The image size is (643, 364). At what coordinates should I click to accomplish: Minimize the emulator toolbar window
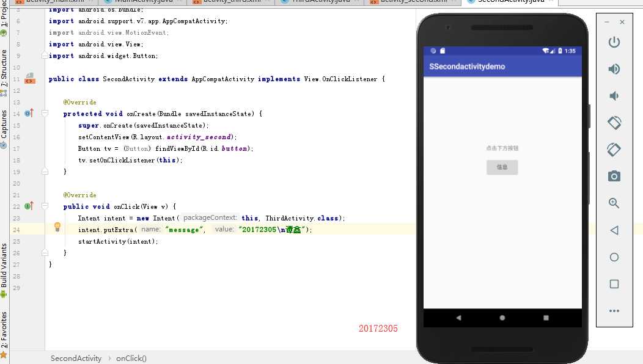(607, 22)
